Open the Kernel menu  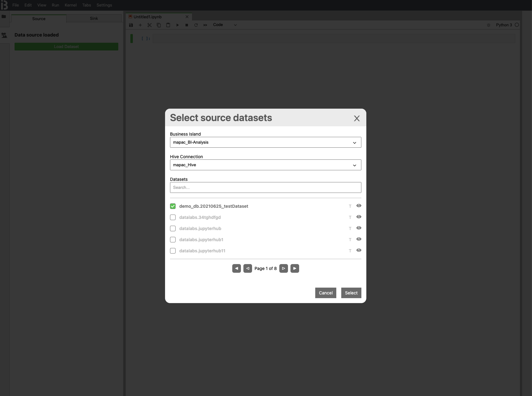coord(71,5)
